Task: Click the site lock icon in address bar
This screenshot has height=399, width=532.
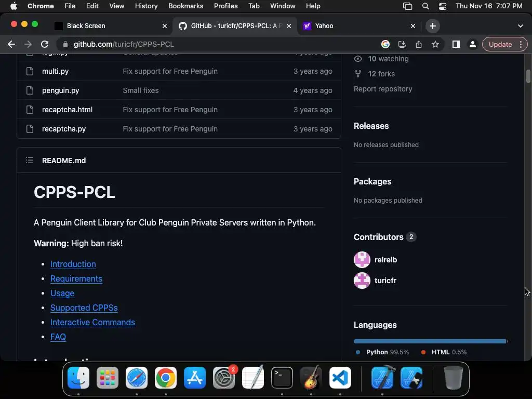Action: (65, 44)
